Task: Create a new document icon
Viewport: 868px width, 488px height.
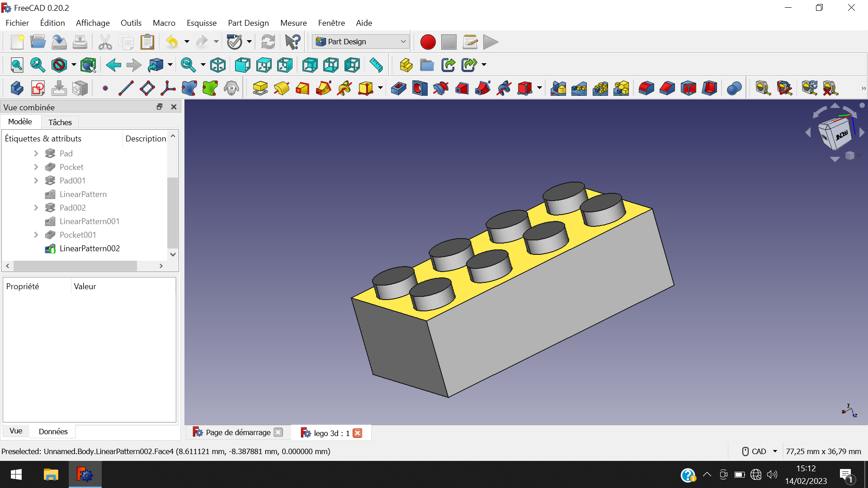Action: 17,42
